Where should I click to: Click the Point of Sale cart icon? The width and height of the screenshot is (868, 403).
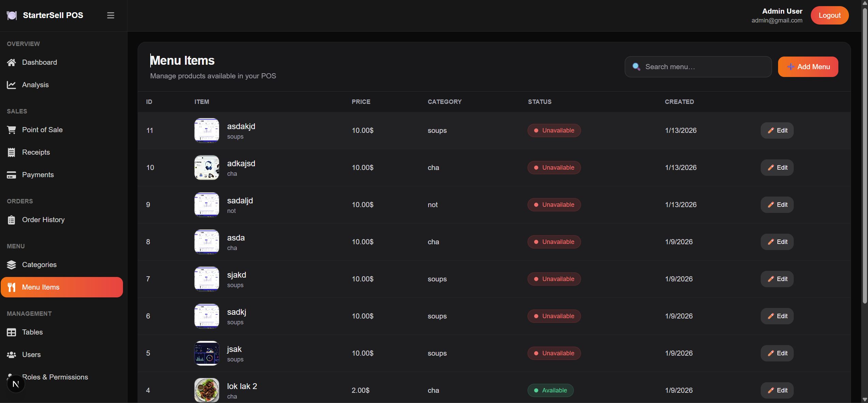point(11,130)
